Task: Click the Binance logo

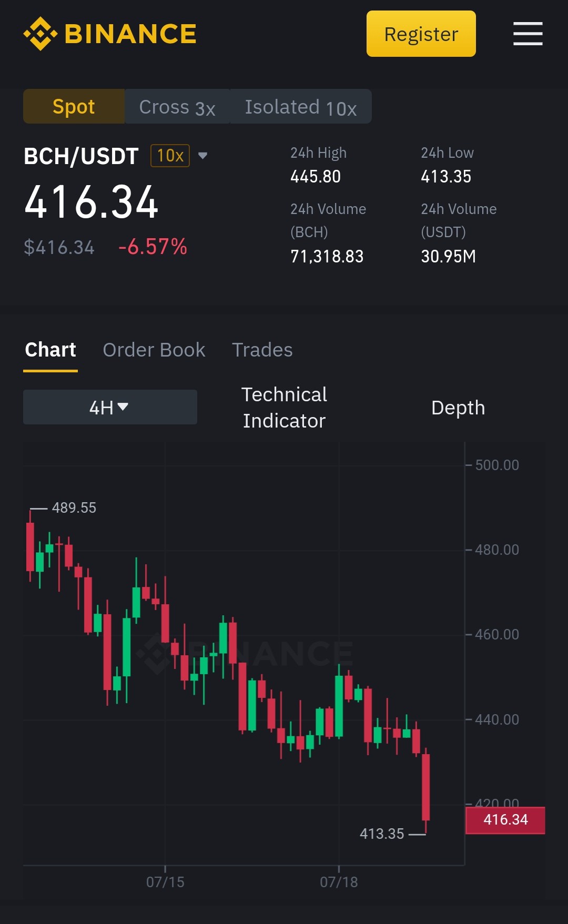Action: [x=110, y=34]
